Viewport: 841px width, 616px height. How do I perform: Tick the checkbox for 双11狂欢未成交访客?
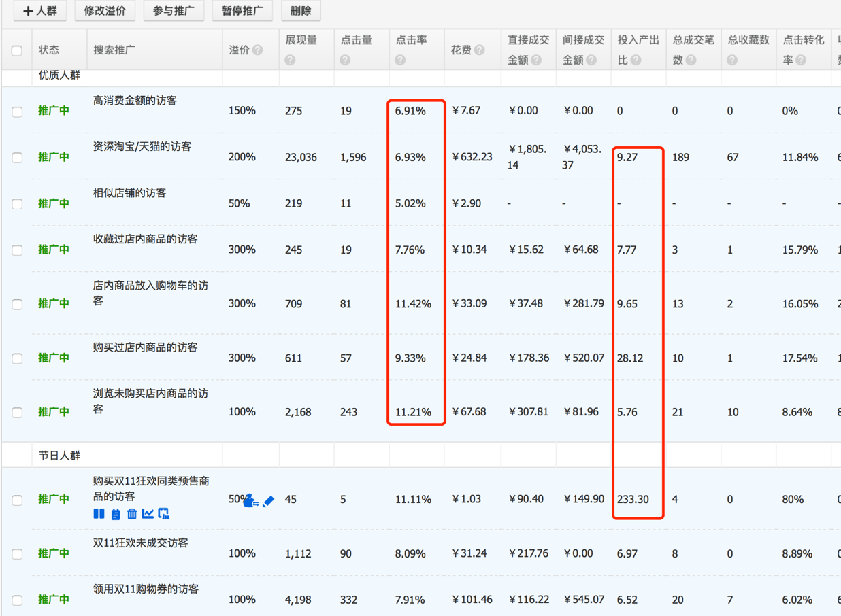17,554
